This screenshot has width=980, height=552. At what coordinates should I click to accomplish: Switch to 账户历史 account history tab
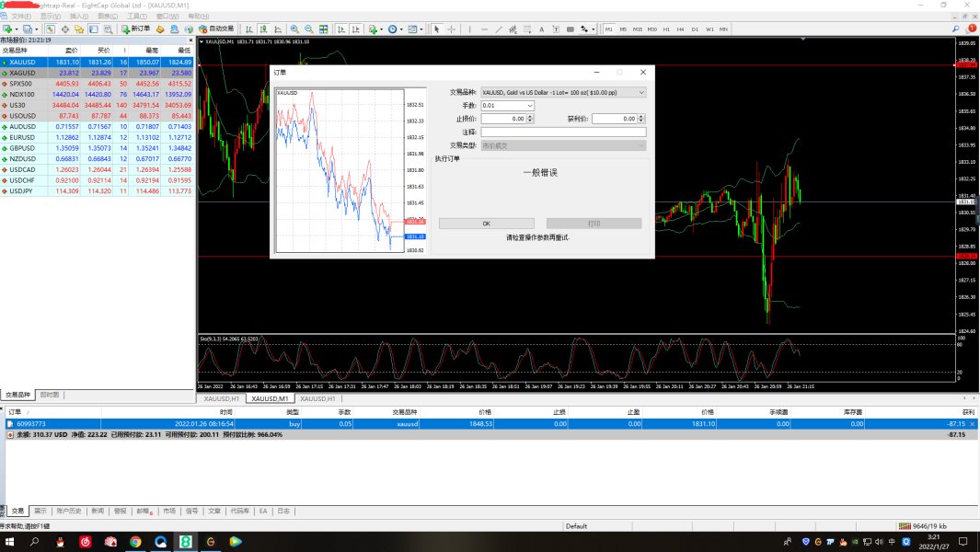point(69,511)
